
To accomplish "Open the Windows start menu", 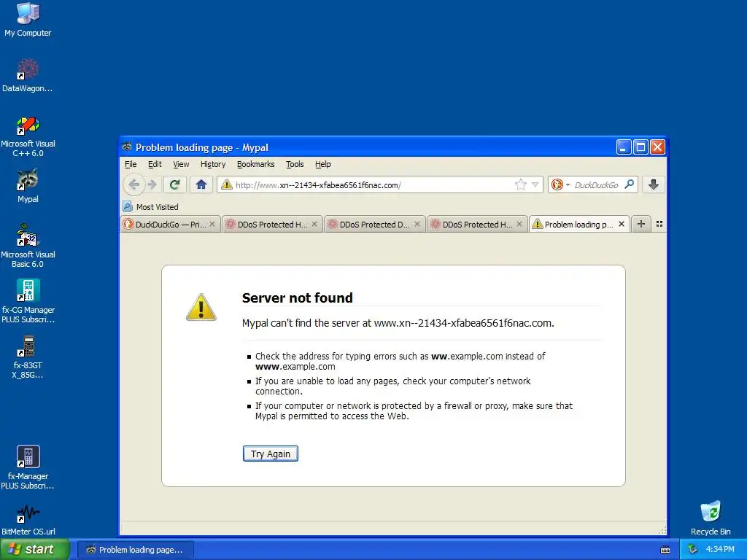I will pos(34,549).
